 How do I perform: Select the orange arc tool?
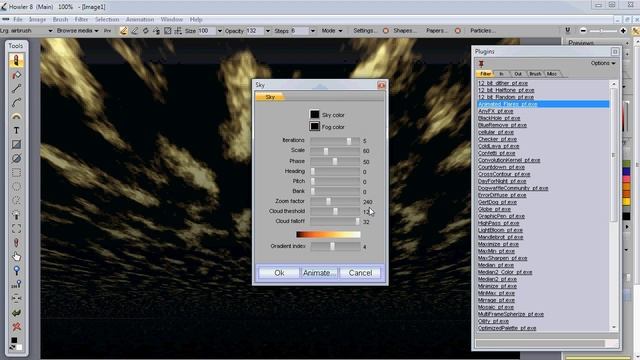(x=16, y=117)
